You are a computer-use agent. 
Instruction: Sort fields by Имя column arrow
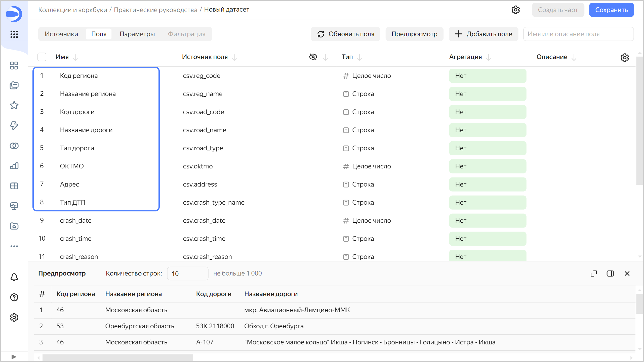(75, 58)
